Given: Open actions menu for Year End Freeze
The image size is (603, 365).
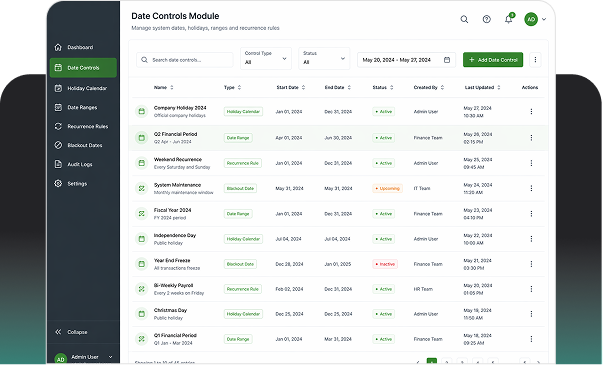Looking at the screenshot, I should [531, 264].
